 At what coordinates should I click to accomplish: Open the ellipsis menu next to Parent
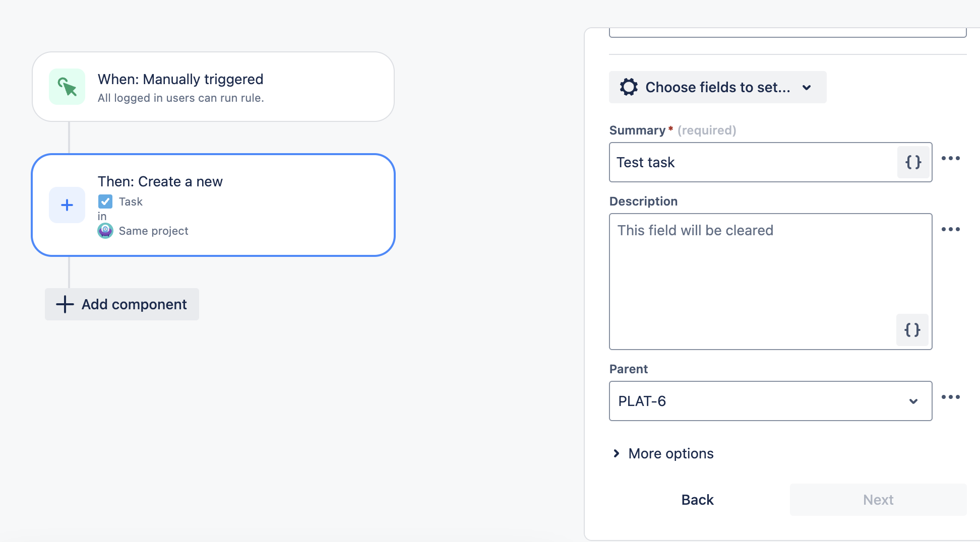coord(951,397)
